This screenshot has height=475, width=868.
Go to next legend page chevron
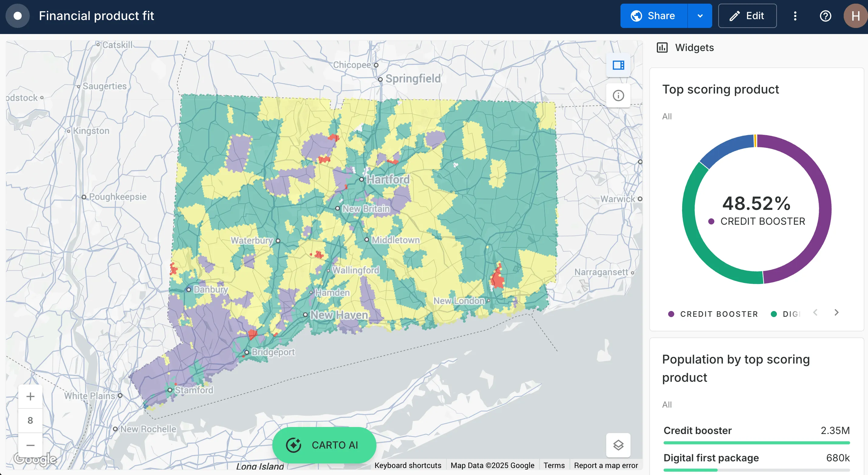(x=836, y=313)
